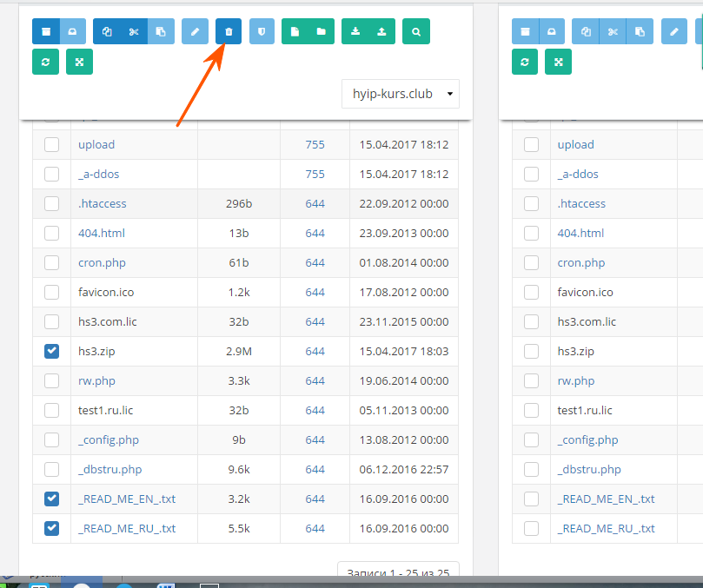Click the file size cell of hs3.zip
The height and width of the screenshot is (588, 703).
coord(239,352)
